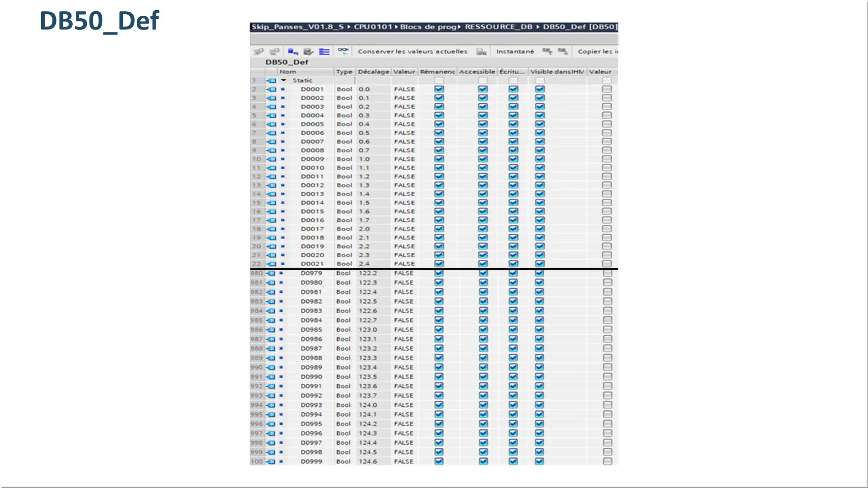Click the tag icon of row D0020
Screen dimensions: 868x488
[x=272, y=255]
